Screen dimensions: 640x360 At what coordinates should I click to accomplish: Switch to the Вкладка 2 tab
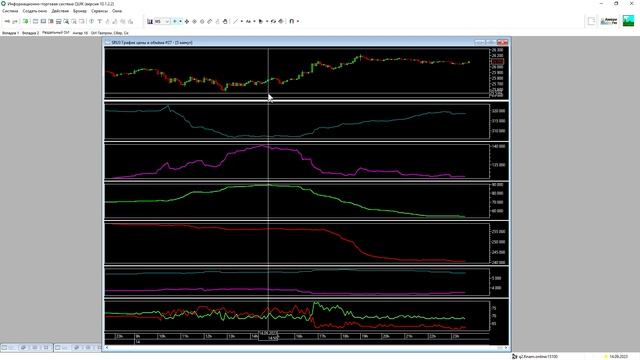point(30,33)
